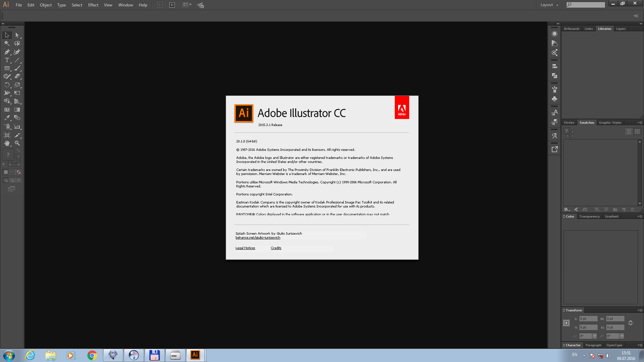Open Adobe Bridge from the menu bar
This screenshot has width=644, height=362.
(x=160, y=5)
